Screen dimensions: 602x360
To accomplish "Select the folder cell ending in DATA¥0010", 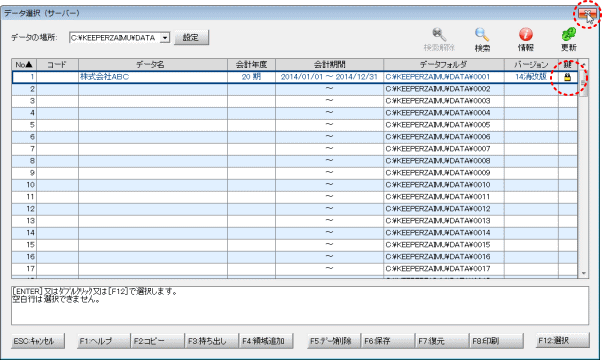I will click(x=444, y=185).
